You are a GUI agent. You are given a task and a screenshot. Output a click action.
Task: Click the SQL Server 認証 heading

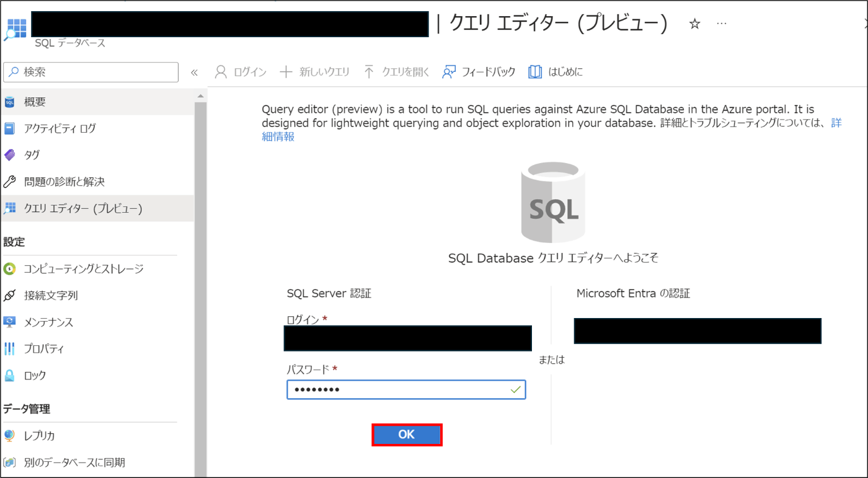[x=329, y=293]
